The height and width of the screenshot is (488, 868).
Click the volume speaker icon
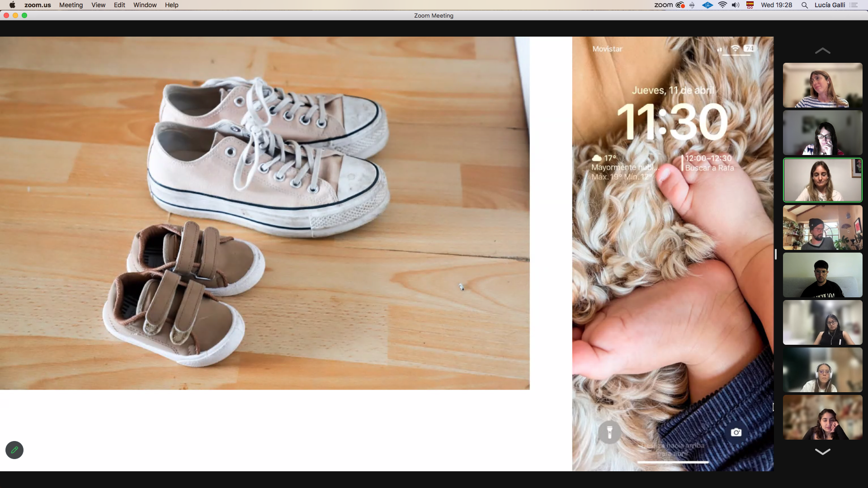(x=736, y=5)
